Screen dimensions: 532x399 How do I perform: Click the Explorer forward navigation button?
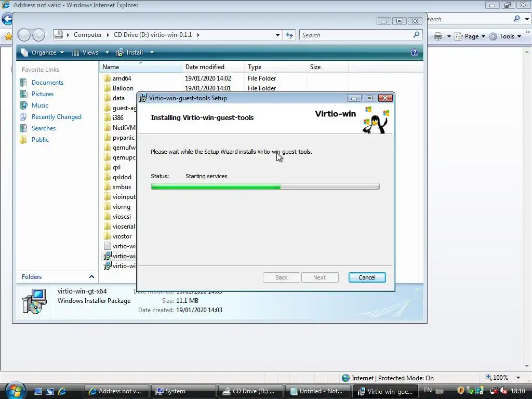coord(38,35)
